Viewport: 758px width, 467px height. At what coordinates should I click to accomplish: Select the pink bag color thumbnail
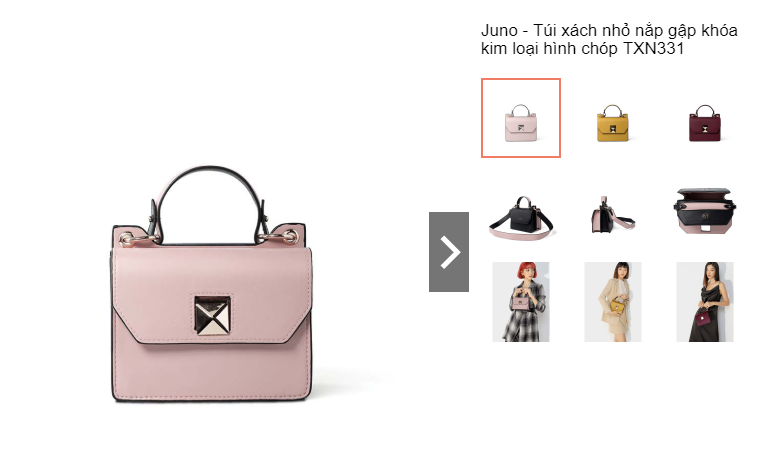[521, 118]
